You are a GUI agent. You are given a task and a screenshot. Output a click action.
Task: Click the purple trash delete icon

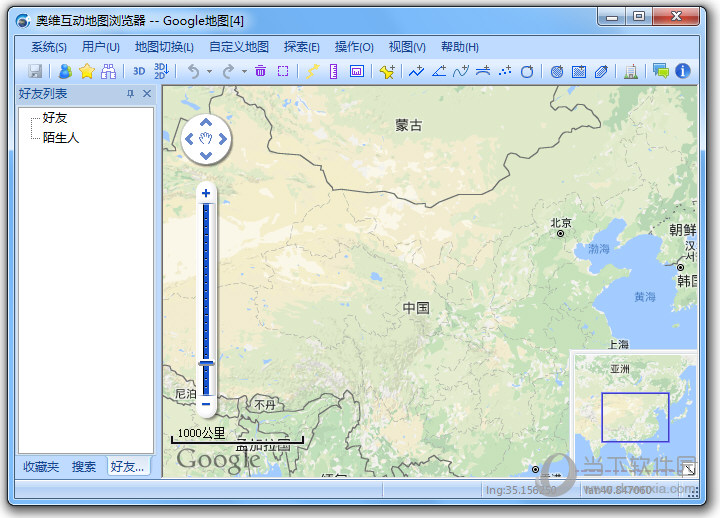260,71
